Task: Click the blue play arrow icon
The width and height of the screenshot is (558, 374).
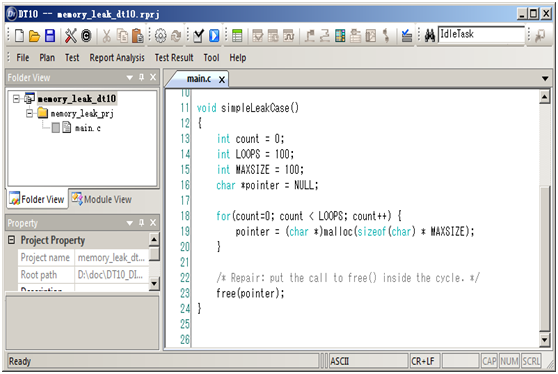Action: pyautogui.click(x=214, y=36)
